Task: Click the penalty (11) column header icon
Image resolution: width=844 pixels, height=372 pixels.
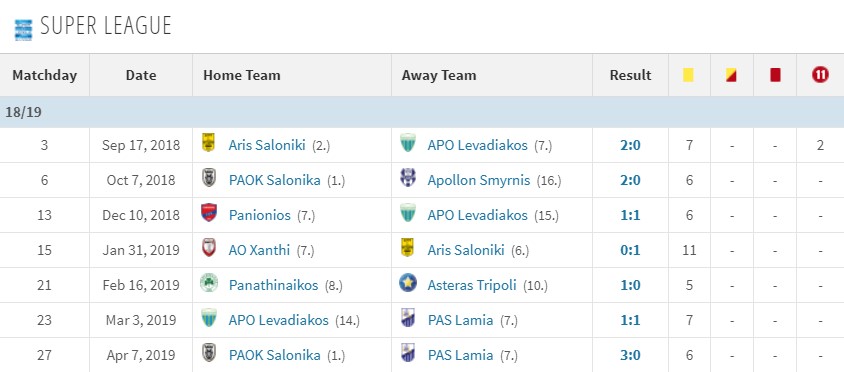Action: (820, 75)
